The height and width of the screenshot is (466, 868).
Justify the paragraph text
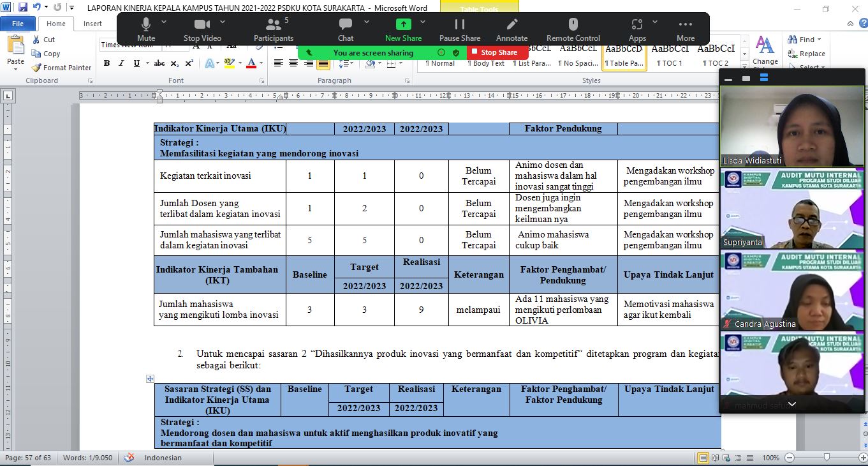323,63
